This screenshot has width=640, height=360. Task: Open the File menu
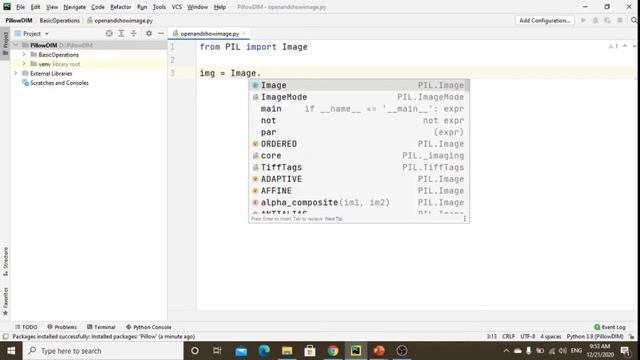click(x=20, y=7)
